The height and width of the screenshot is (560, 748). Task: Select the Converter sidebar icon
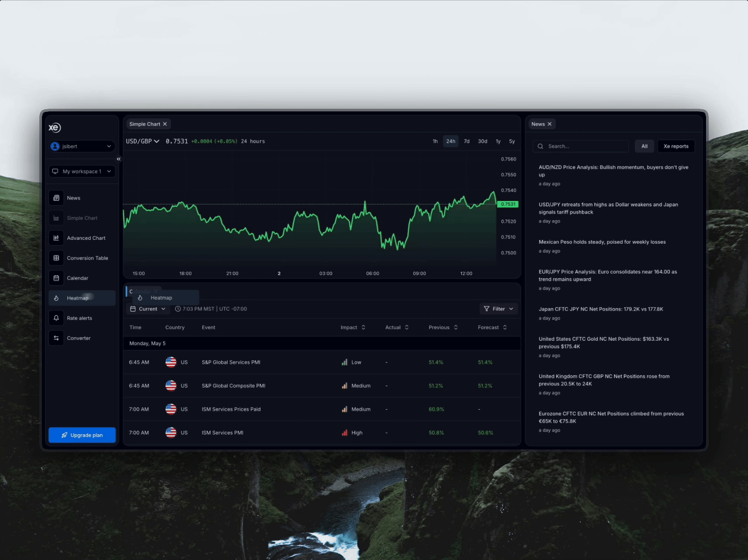coord(79,338)
